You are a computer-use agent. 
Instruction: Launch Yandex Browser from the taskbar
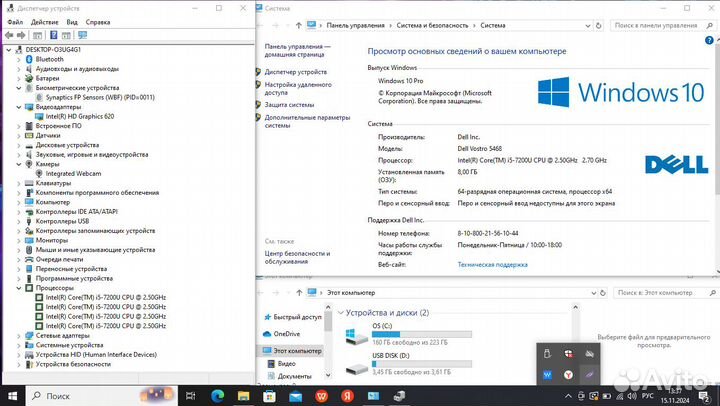(x=348, y=395)
